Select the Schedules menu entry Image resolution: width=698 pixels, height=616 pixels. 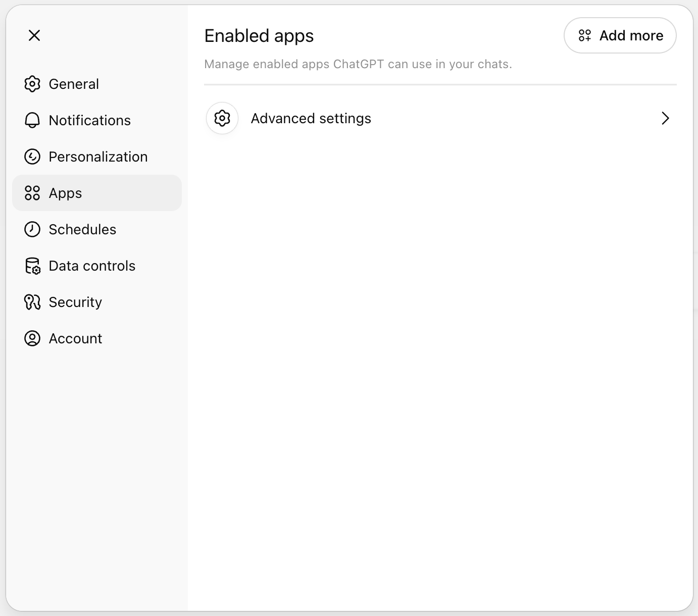coord(82,229)
